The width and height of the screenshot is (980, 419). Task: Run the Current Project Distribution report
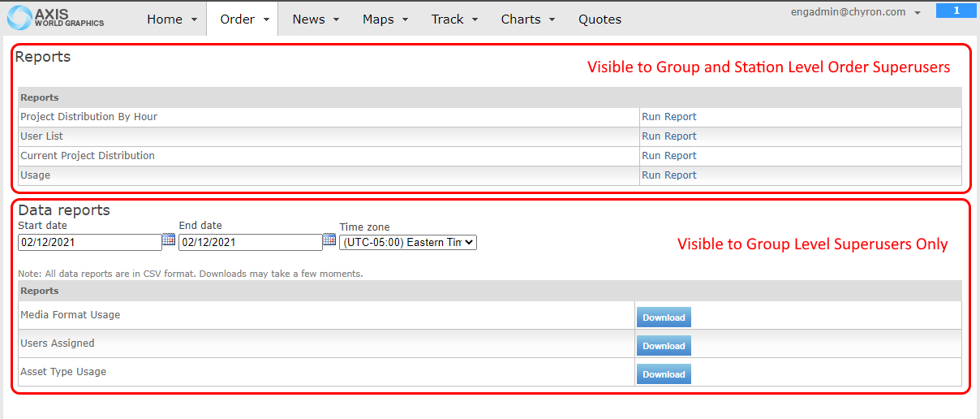[x=668, y=156]
